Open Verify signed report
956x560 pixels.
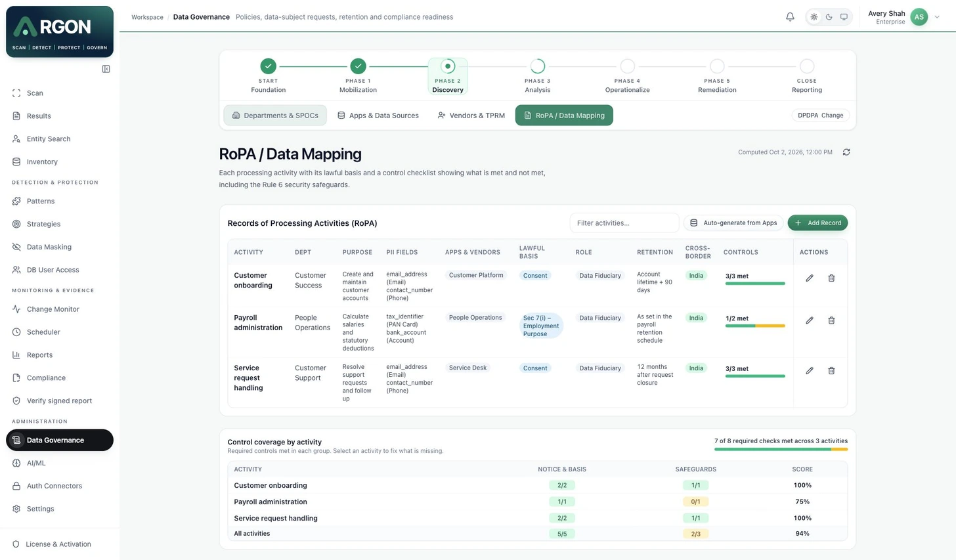(x=60, y=401)
